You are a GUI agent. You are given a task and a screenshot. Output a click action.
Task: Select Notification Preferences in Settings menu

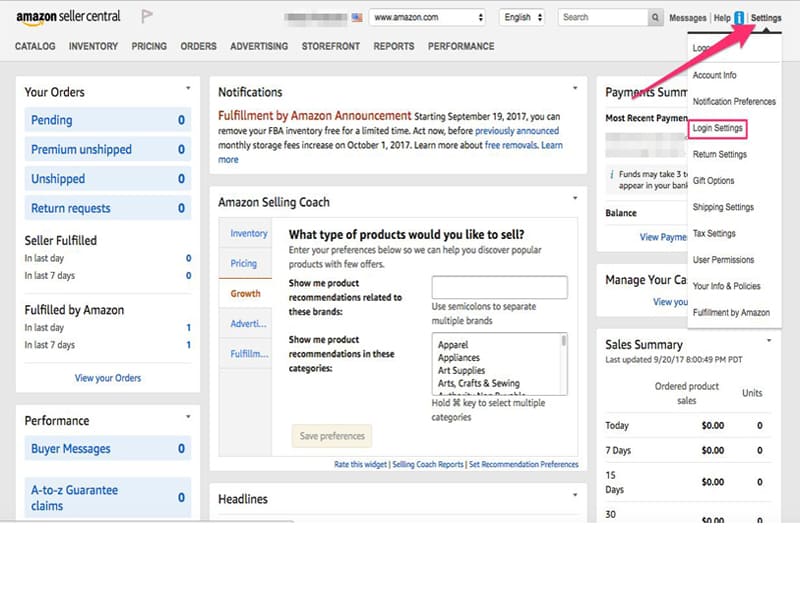pos(734,102)
